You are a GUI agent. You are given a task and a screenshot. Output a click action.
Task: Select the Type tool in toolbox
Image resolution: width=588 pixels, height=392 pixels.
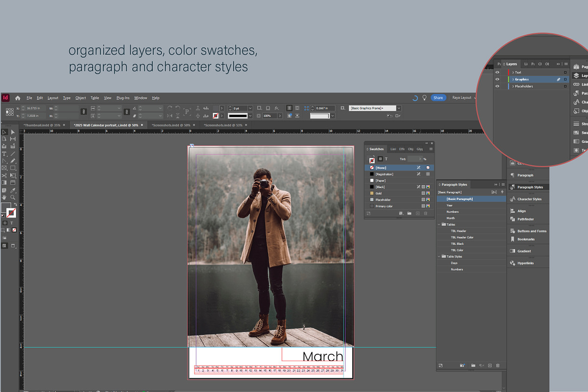click(4, 154)
